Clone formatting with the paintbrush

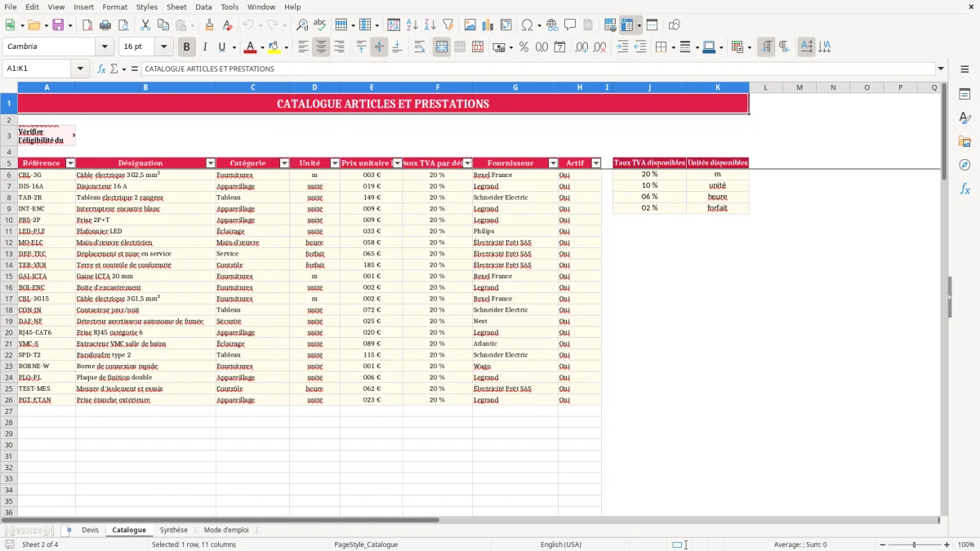[x=209, y=25]
